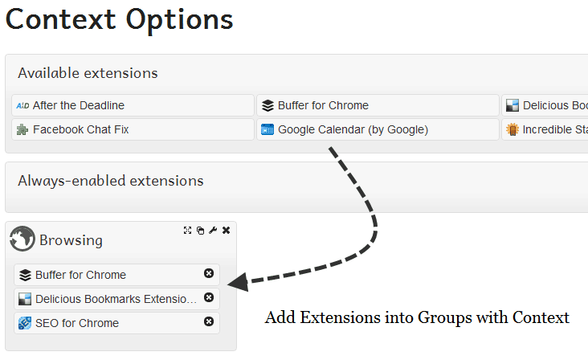Select the Incredible StartPage extension item
The image size is (588, 364).
(546, 129)
